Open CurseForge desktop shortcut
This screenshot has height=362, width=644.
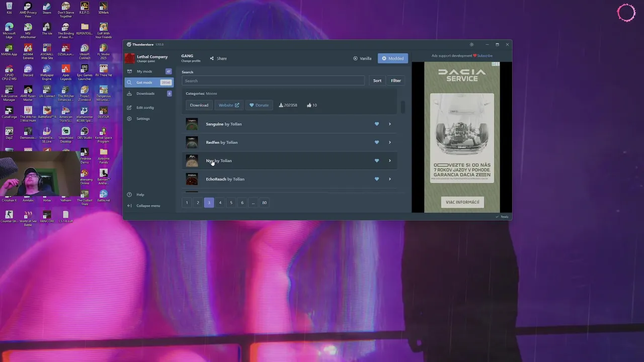point(9,112)
